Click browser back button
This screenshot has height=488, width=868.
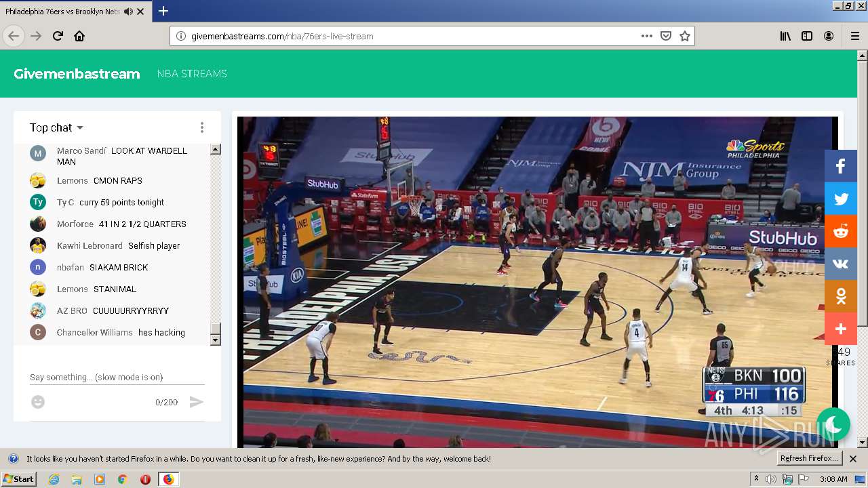click(14, 36)
